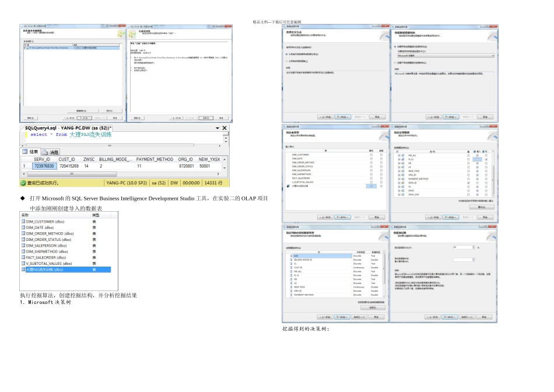The image size is (554, 392).
Task: Click the table icon beside DIM_DATE (dbo)
Action: point(23,228)
